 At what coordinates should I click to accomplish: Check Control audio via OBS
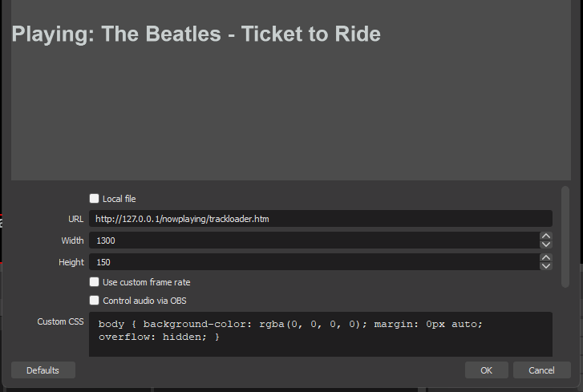pos(94,301)
